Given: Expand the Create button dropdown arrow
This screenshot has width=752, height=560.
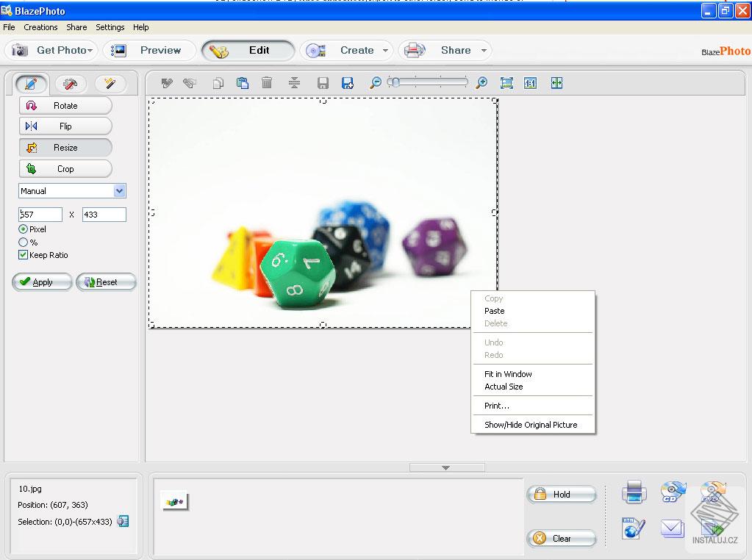Looking at the screenshot, I should pos(385,51).
